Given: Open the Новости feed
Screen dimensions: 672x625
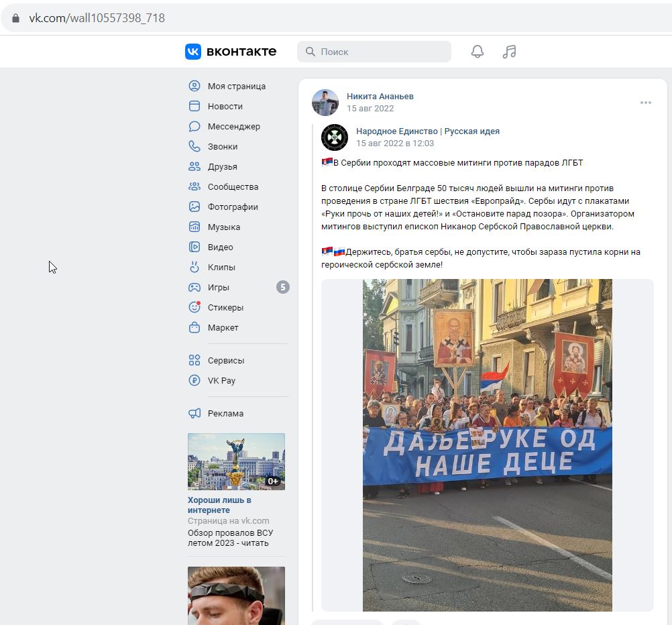Looking at the screenshot, I should click(x=225, y=107).
